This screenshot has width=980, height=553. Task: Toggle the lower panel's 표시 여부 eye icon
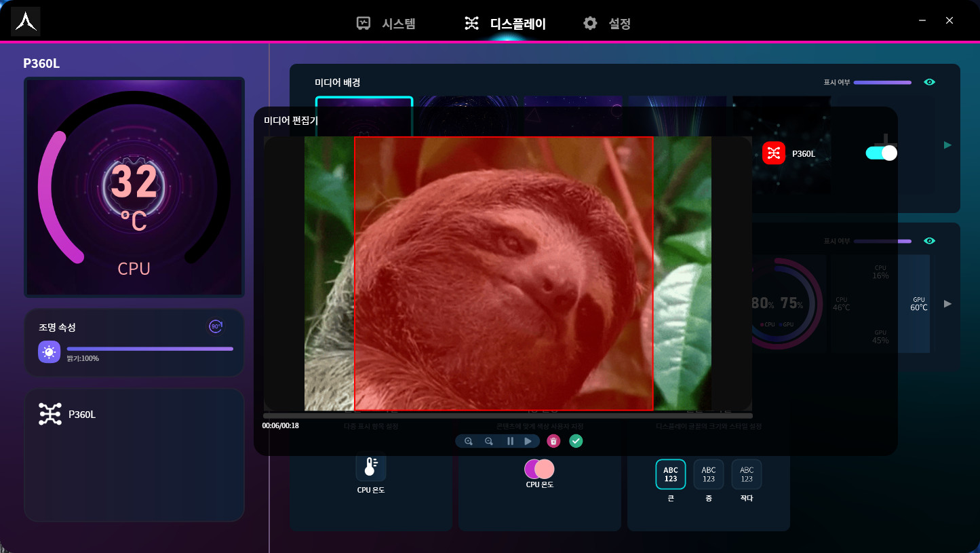pos(929,241)
